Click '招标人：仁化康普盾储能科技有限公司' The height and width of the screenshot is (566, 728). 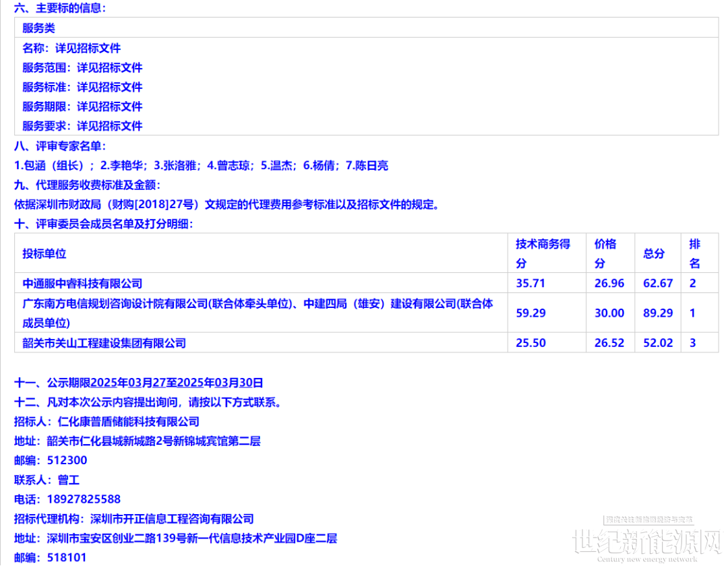point(107,422)
